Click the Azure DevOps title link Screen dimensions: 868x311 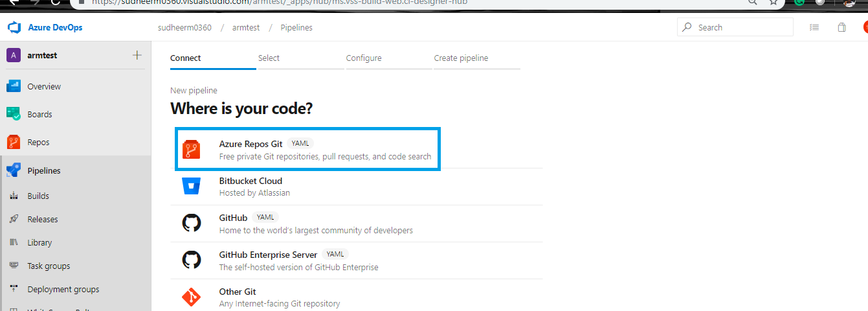(x=55, y=28)
